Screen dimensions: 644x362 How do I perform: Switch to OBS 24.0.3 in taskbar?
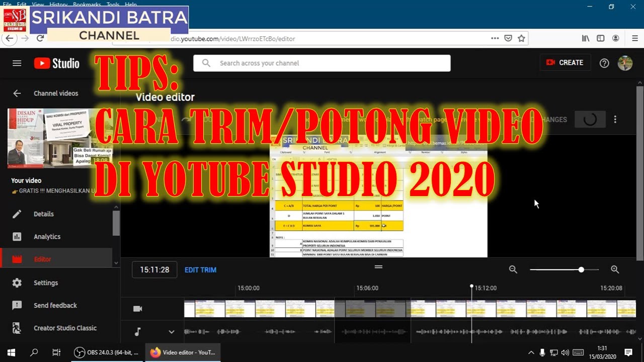tap(107, 352)
